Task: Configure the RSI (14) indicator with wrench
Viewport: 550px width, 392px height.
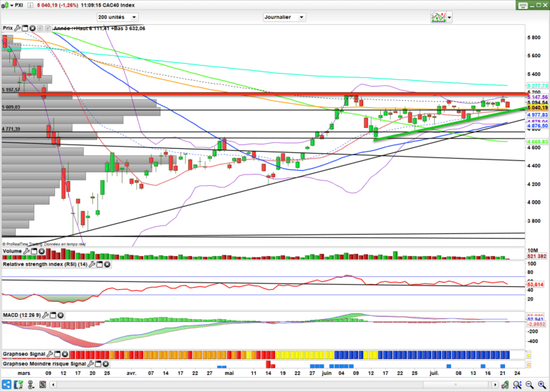Action: [91, 265]
